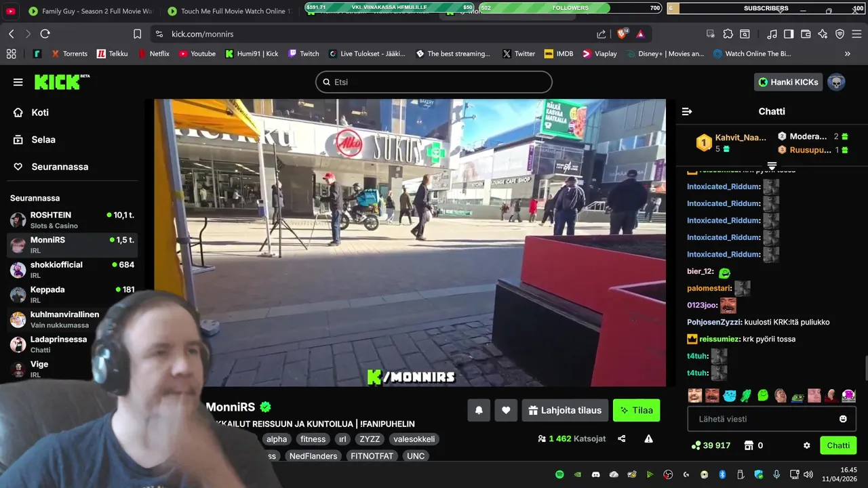Open Spotify from the taskbar
This screenshot has width=868, height=488.
click(x=559, y=474)
